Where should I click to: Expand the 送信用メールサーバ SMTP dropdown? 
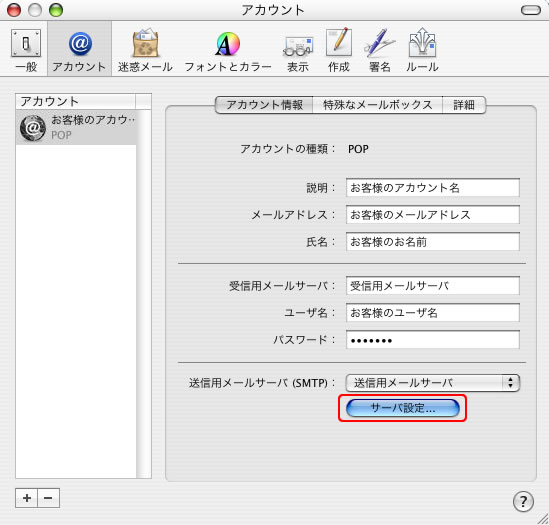(x=432, y=383)
